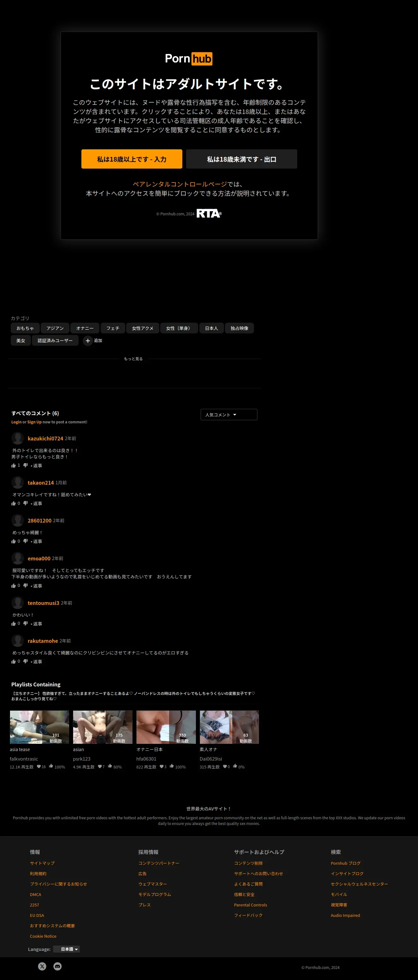
Task: Open ペアレンタルコントロールページ link
Action: (x=180, y=184)
